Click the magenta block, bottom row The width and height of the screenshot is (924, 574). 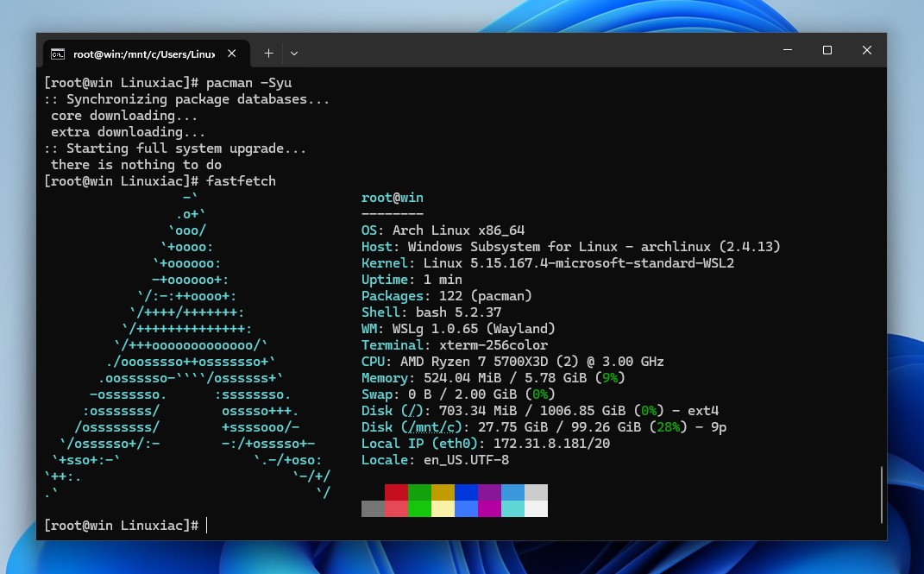(489, 508)
